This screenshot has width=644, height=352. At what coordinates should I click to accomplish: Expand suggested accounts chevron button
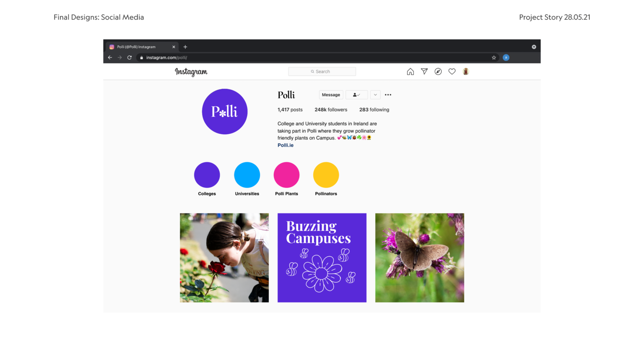coord(375,95)
